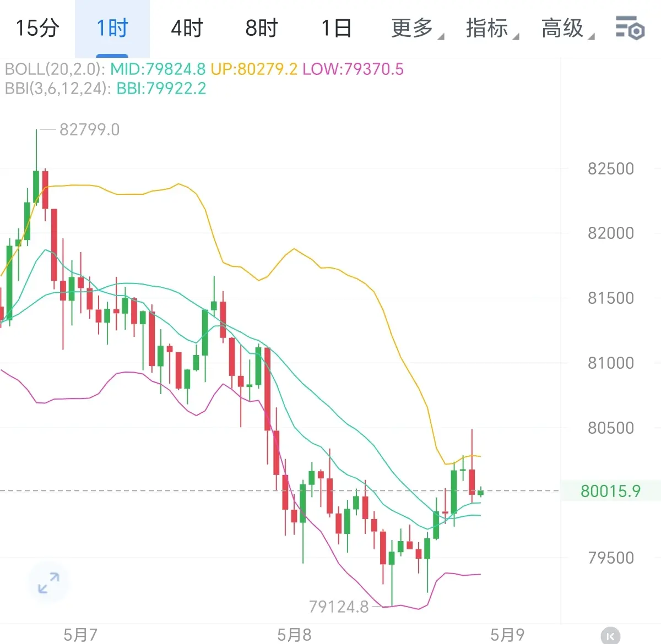This screenshot has height=644, width=661.
Task: Open the chart settings list icon
Action: [x=630, y=28]
